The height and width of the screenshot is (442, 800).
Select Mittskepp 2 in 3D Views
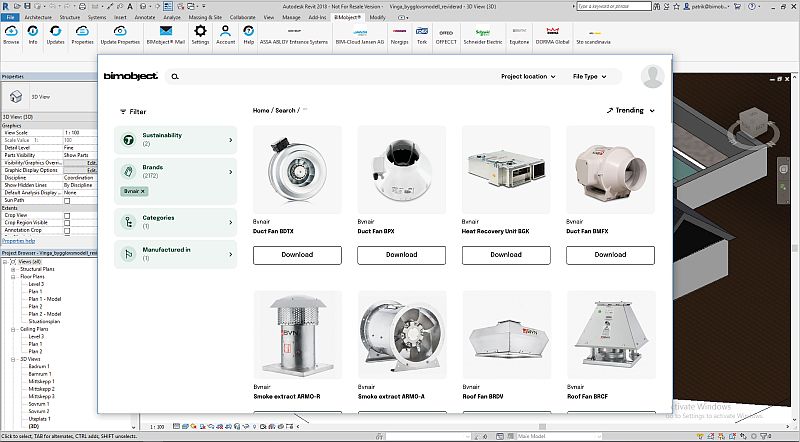pos(41,389)
